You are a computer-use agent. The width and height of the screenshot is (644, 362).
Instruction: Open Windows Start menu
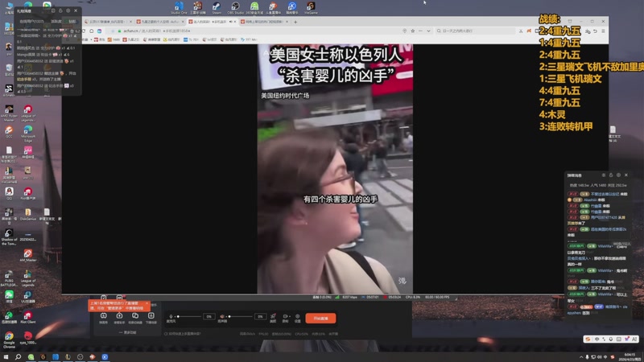click(x=6, y=357)
